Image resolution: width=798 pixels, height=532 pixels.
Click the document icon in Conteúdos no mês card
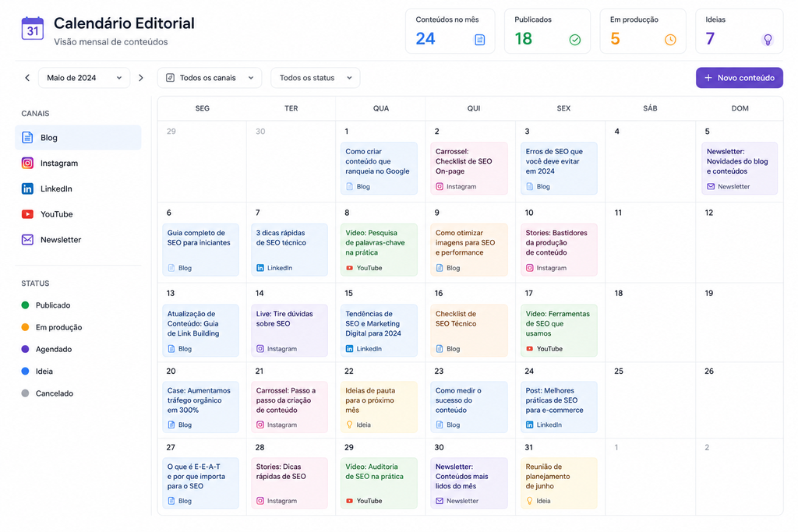(479, 40)
